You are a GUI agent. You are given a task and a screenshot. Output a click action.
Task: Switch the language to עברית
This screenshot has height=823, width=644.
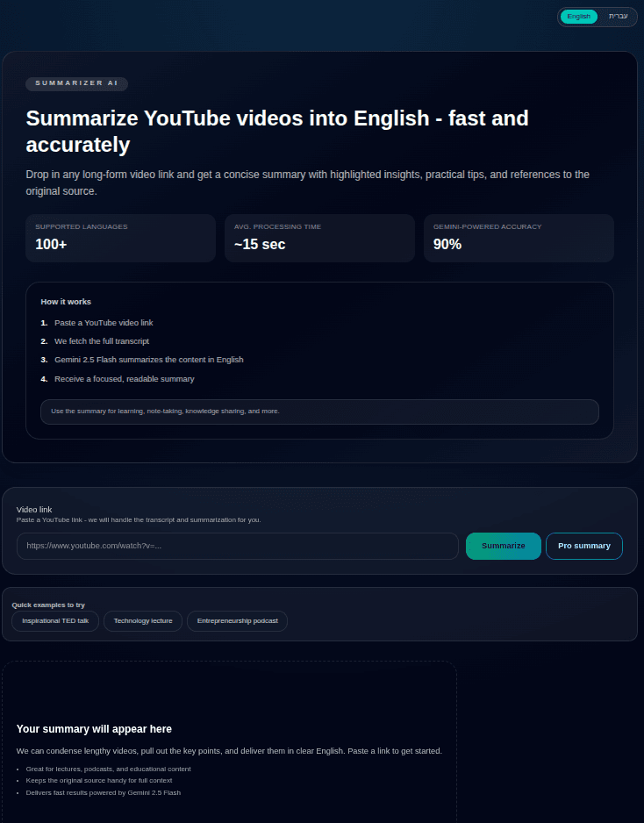tap(618, 16)
